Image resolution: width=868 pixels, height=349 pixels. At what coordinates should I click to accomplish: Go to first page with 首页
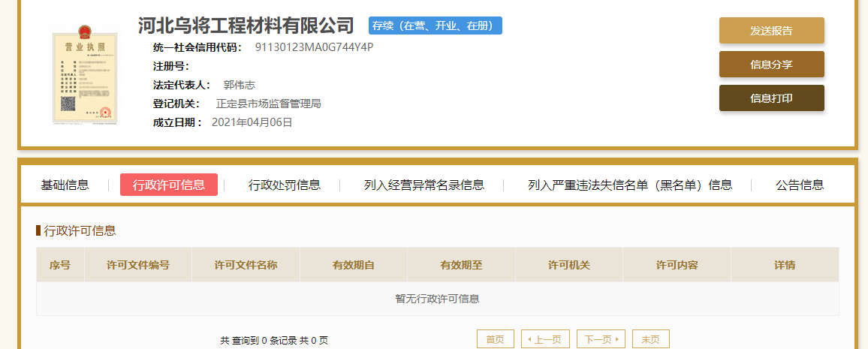[x=496, y=339]
